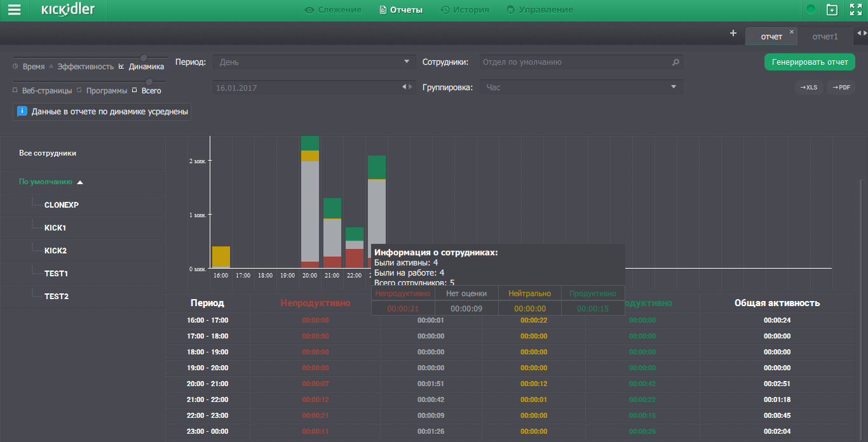Click the green status indicator circle
The height and width of the screenshot is (442, 868).
811,10
